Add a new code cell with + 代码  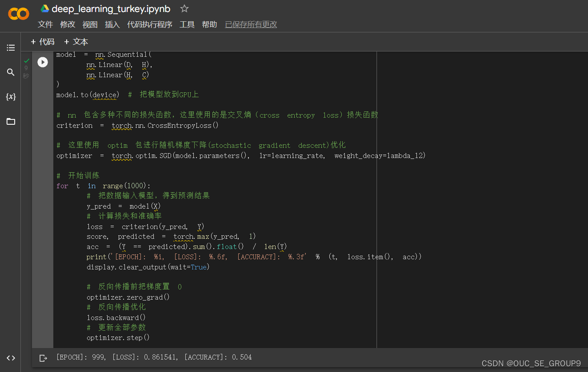coord(42,42)
